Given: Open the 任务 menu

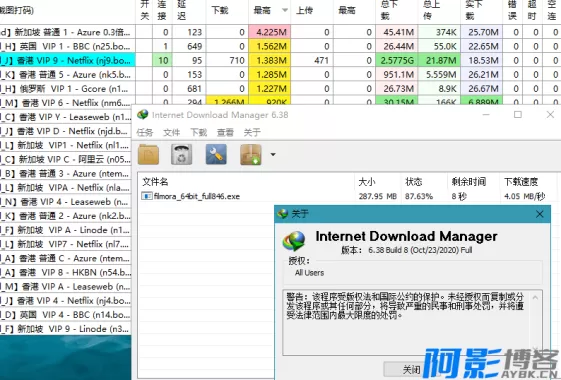Looking at the screenshot, I should 145,132.
